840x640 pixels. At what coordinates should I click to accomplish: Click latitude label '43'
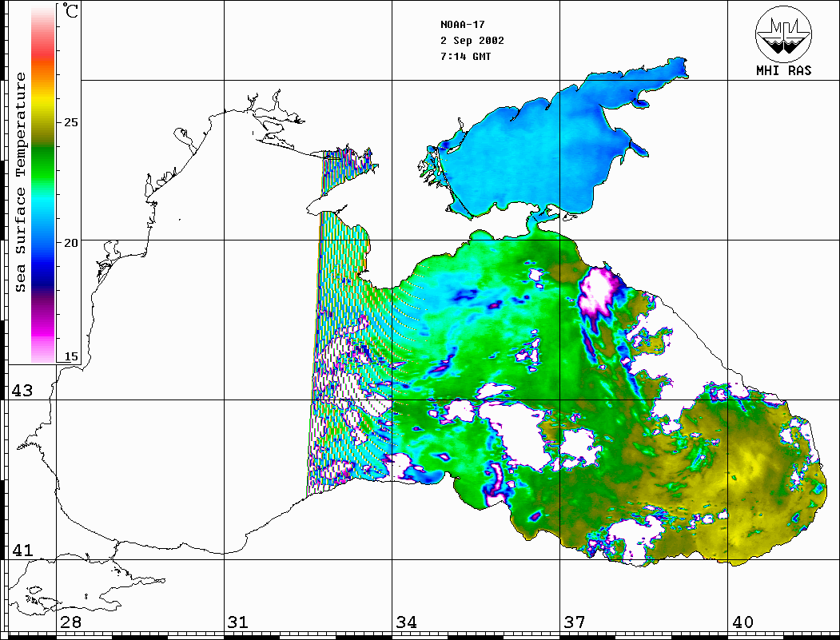tap(22, 391)
